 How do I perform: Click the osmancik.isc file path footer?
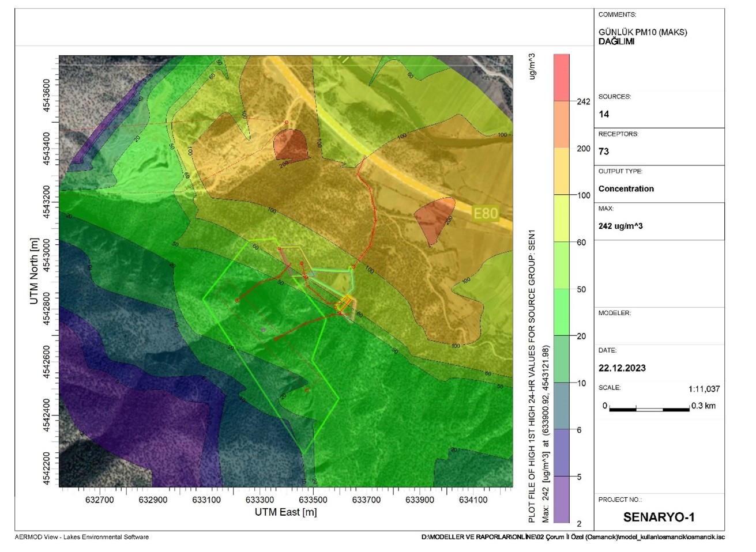coord(573,537)
